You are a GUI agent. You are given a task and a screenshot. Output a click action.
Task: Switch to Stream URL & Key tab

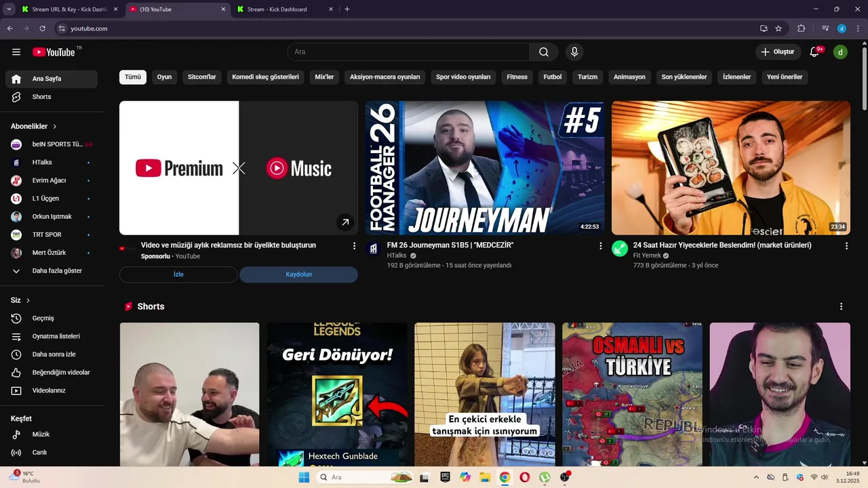(68, 9)
